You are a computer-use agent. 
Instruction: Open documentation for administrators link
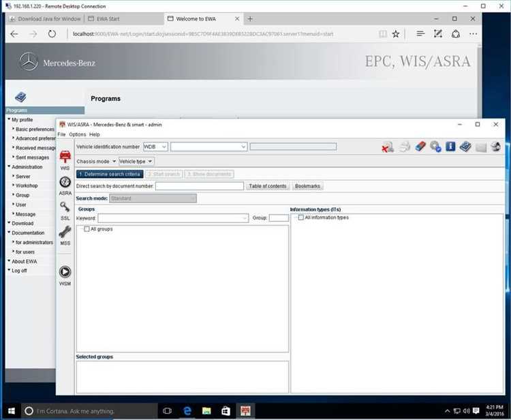pyautogui.click(x=34, y=242)
